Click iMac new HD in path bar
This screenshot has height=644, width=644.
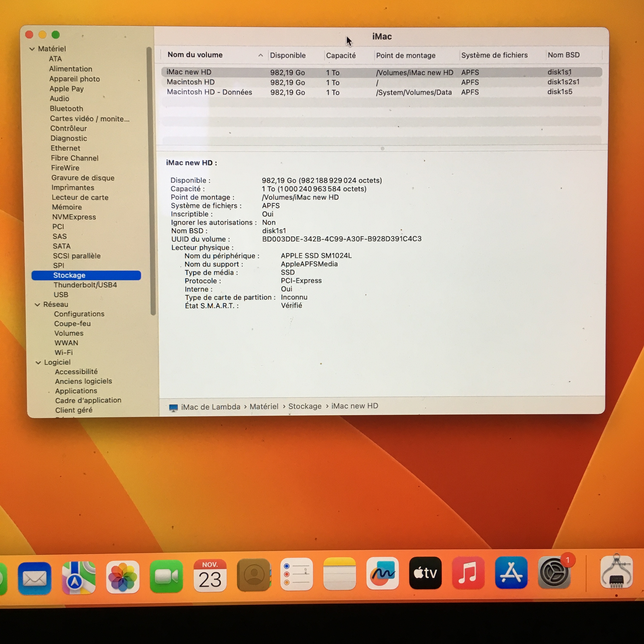355,406
